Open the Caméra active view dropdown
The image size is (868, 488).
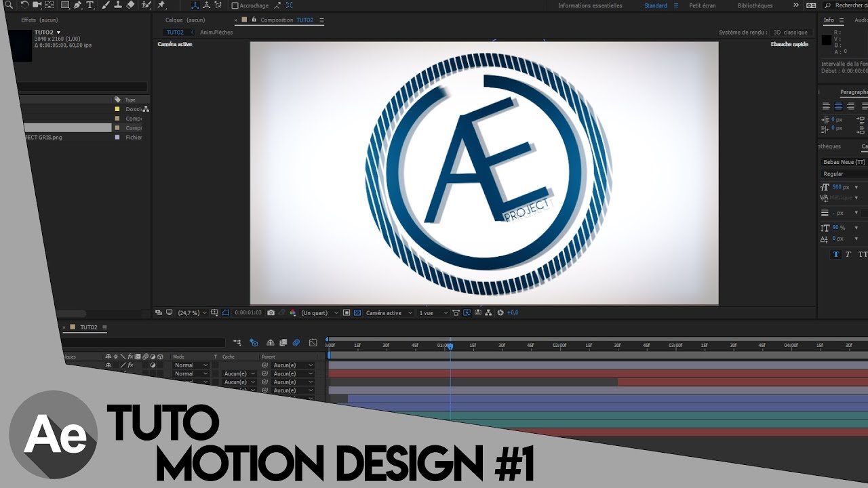click(389, 312)
